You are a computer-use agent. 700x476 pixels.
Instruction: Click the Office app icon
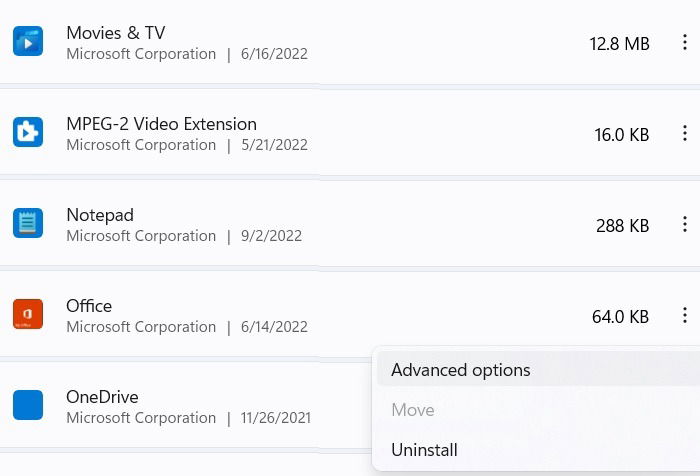[28, 314]
